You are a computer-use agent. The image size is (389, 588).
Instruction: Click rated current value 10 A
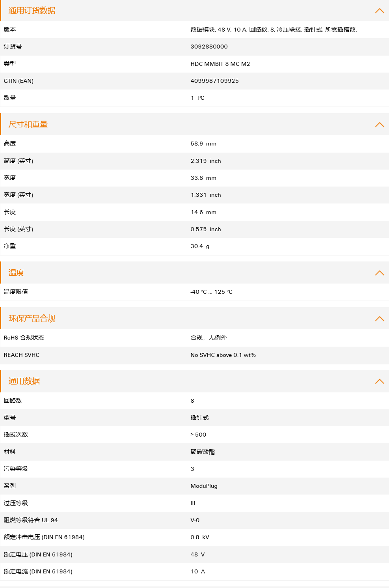pyautogui.click(x=198, y=571)
